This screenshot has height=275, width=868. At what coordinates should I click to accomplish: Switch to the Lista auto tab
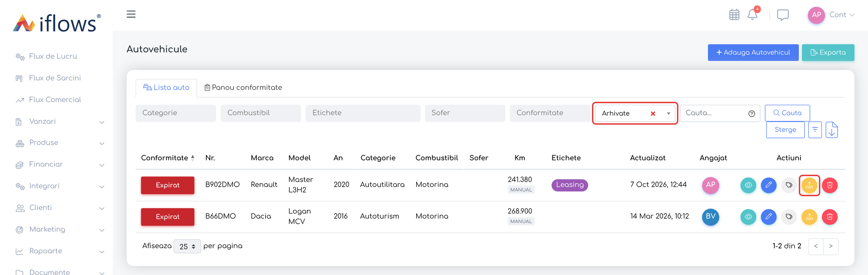coord(166,87)
